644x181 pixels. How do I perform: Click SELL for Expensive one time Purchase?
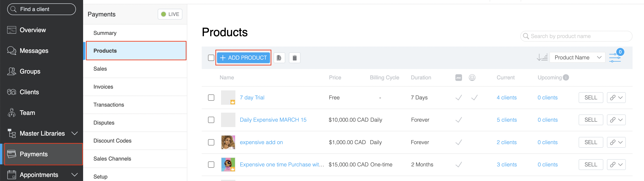[591, 165]
